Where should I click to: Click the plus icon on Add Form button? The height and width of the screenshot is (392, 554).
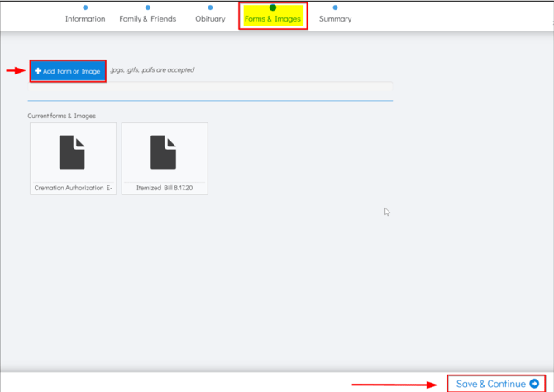tap(38, 71)
